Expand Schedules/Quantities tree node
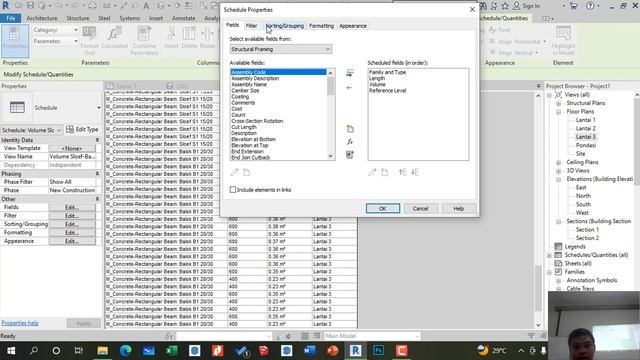640x360 pixels. tap(549, 255)
